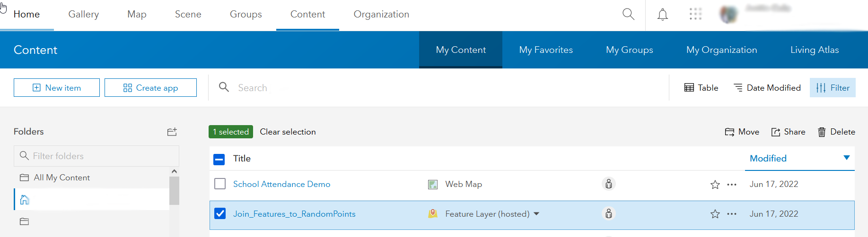Open the search magnifier in top navigation
The image size is (868, 237).
click(x=628, y=14)
